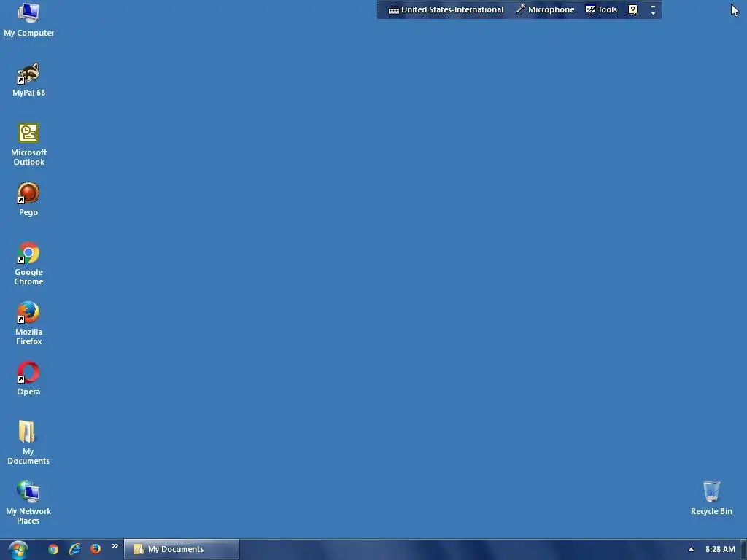Screen dimensions: 747x560
Task: Select the Recycle Bin icon
Action: (711, 498)
